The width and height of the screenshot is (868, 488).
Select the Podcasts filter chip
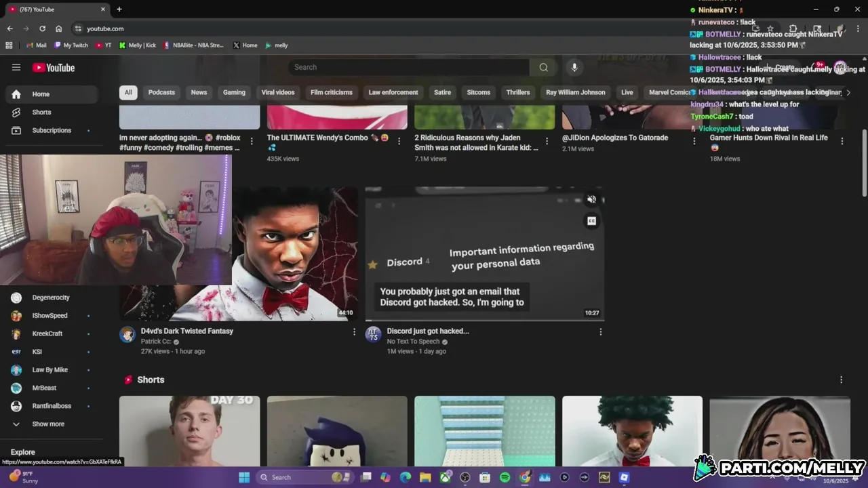(x=161, y=92)
